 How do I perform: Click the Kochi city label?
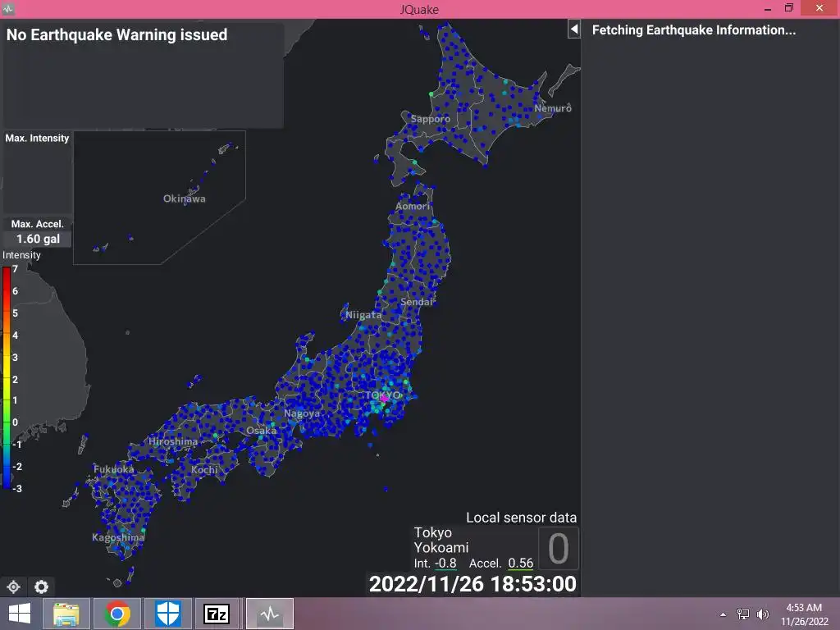[204, 470]
